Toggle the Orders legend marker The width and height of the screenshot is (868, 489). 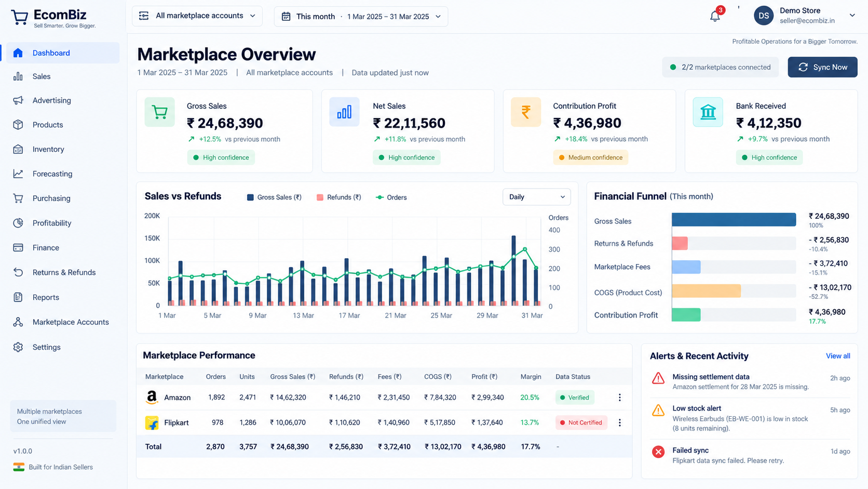tap(379, 197)
